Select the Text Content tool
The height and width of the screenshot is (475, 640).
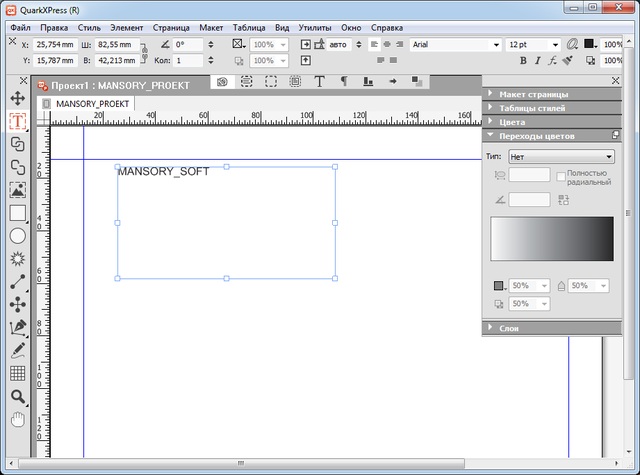point(17,121)
